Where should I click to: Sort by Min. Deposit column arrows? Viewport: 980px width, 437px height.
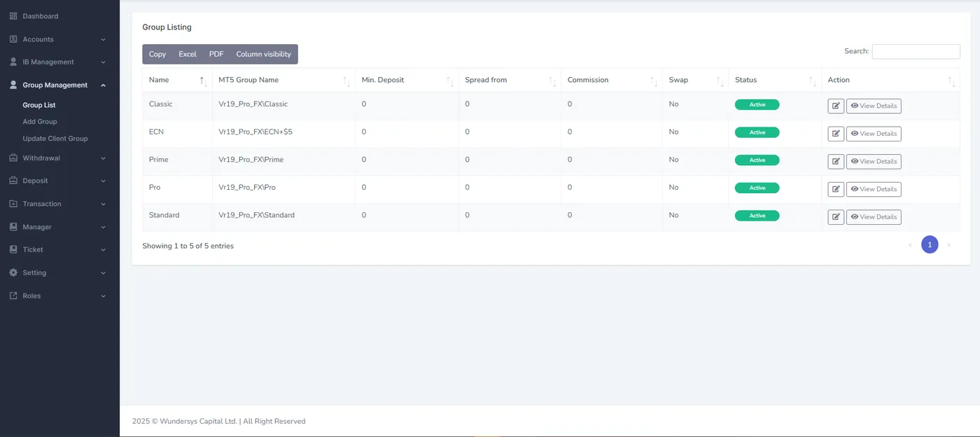pos(449,81)
